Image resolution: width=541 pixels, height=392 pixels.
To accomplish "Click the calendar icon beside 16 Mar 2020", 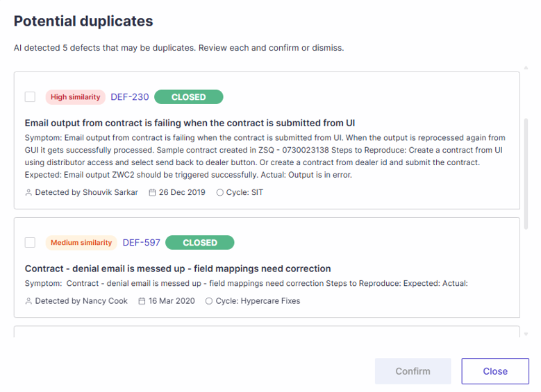I will (x=142, y=301).
